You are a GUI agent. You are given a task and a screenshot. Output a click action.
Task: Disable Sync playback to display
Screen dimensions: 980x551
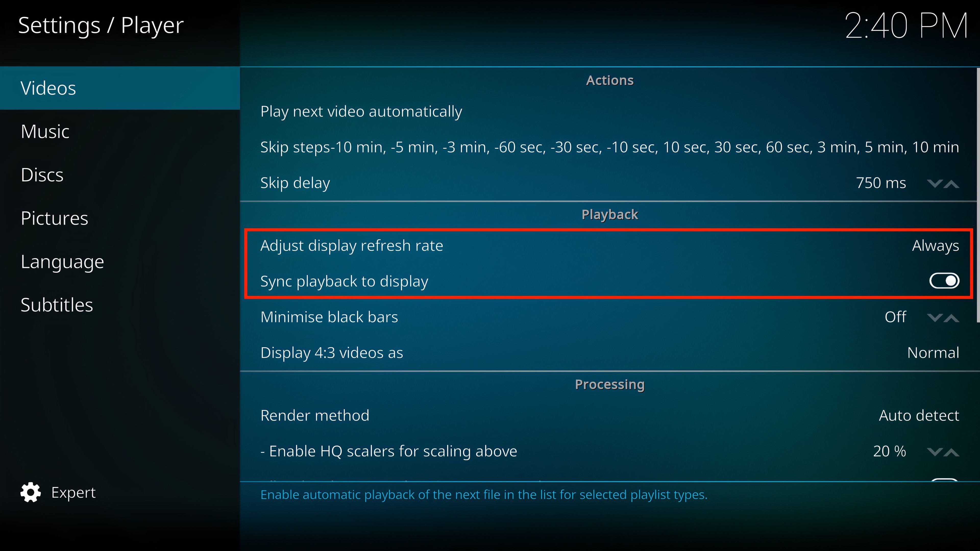946,281
